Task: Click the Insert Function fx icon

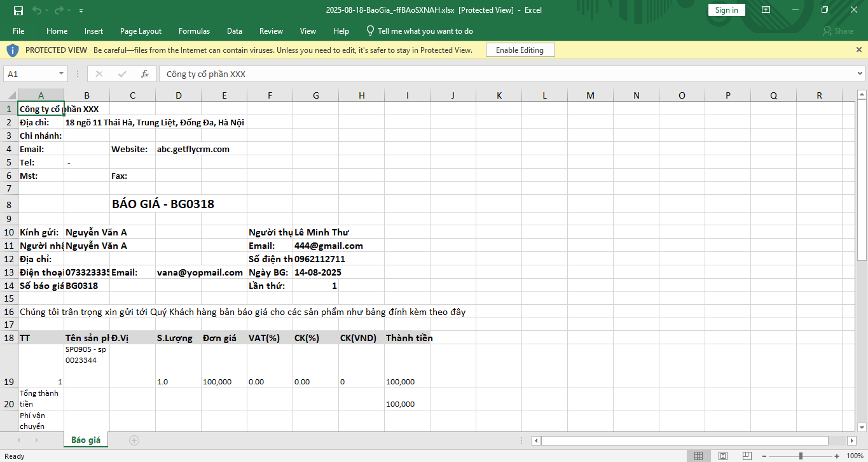Action: [145, 74]
